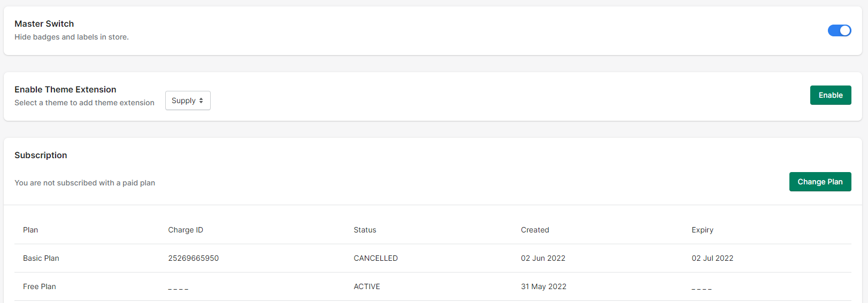Click the Charge ID column header
Viewport: 868px width, 303px height.
coord(186,230)
